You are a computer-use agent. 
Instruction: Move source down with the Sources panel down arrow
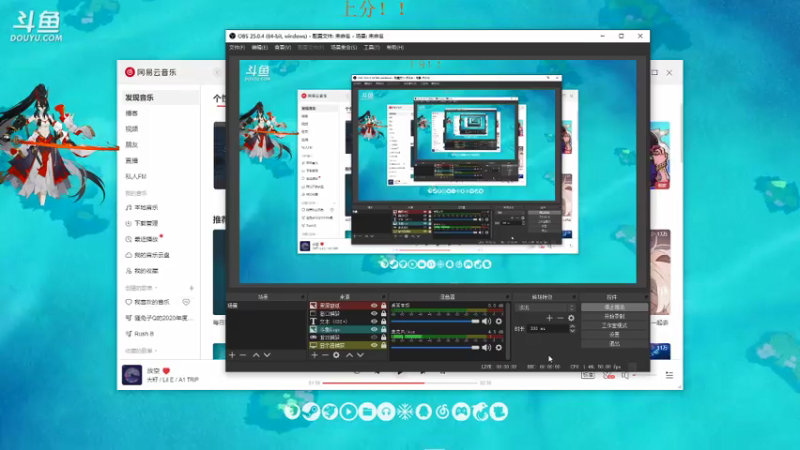tap(360, 355)
